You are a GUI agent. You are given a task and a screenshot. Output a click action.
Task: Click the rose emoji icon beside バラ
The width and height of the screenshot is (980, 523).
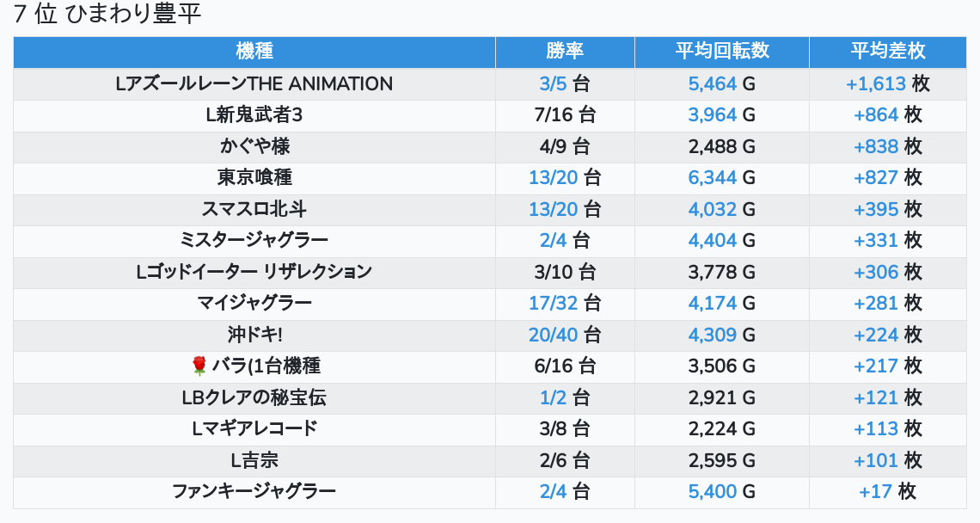(199, 366)
